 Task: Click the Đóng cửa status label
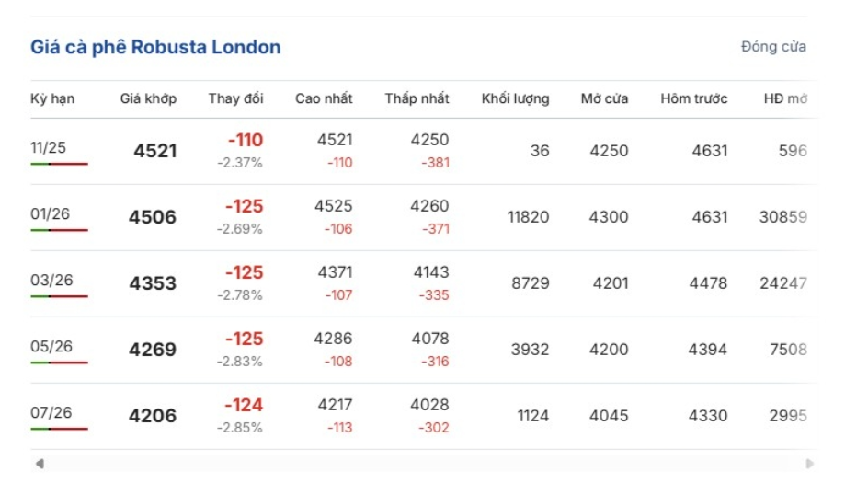click(773, 47)
